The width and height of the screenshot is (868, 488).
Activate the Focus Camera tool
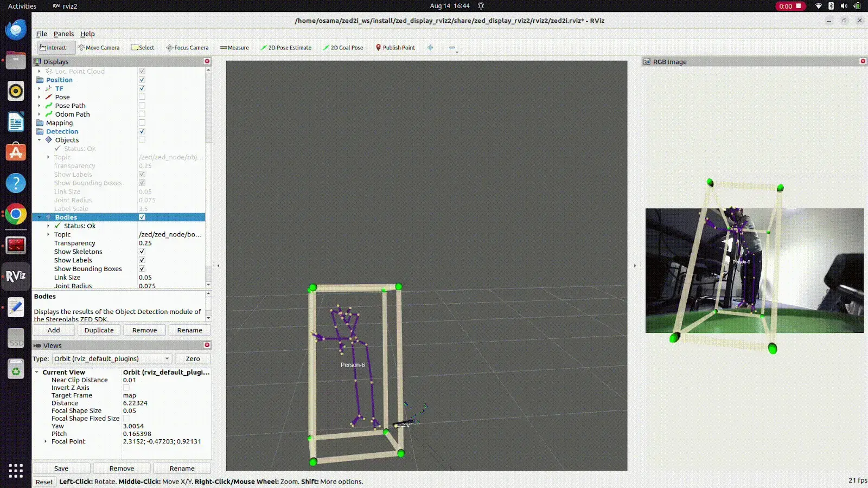(187, 48)
